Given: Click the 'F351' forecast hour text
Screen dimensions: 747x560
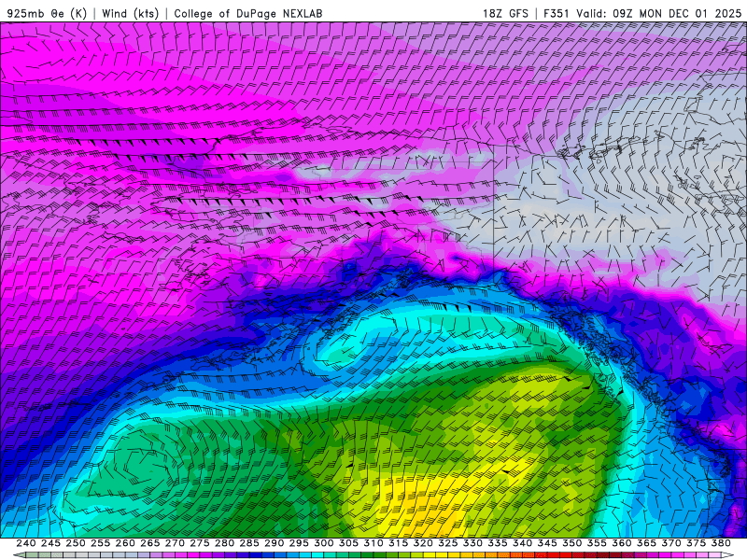Looking at the screenshot, I should [x=557, y=13].
